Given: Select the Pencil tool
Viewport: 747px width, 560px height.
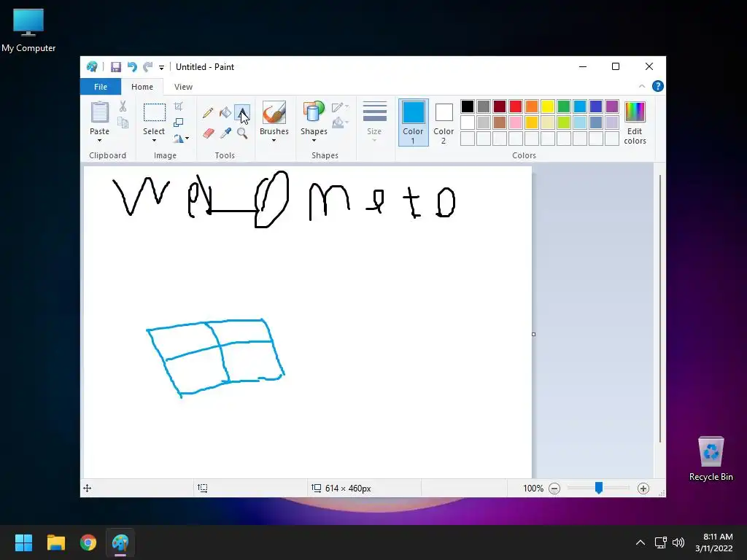Looking at the screenshot, I should (x=208, y=113).
